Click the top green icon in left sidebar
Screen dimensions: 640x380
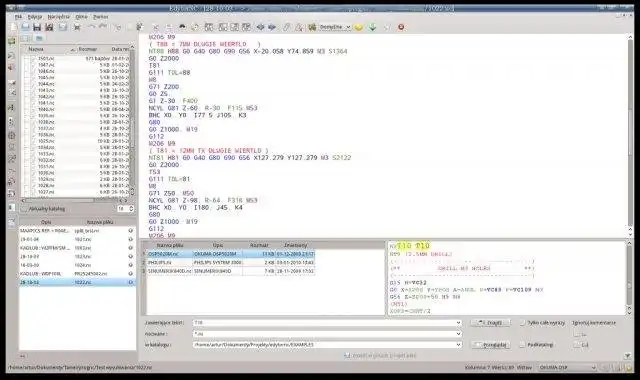11,42
